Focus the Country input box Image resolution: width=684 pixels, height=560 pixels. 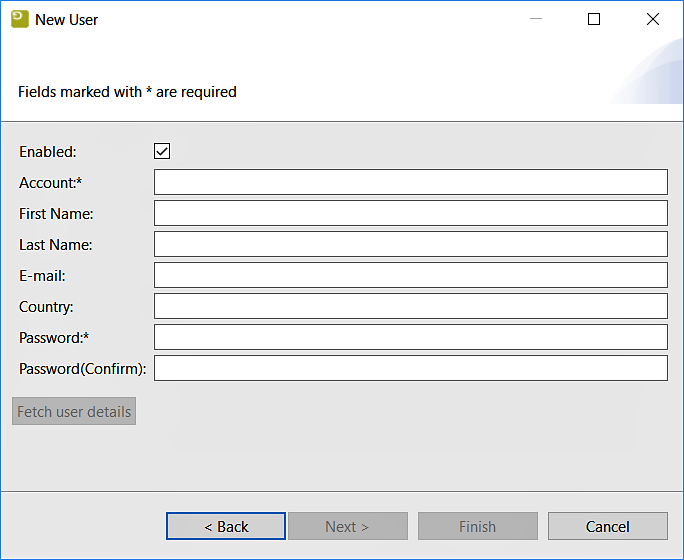pyautogui.click(x=410, y=306)
